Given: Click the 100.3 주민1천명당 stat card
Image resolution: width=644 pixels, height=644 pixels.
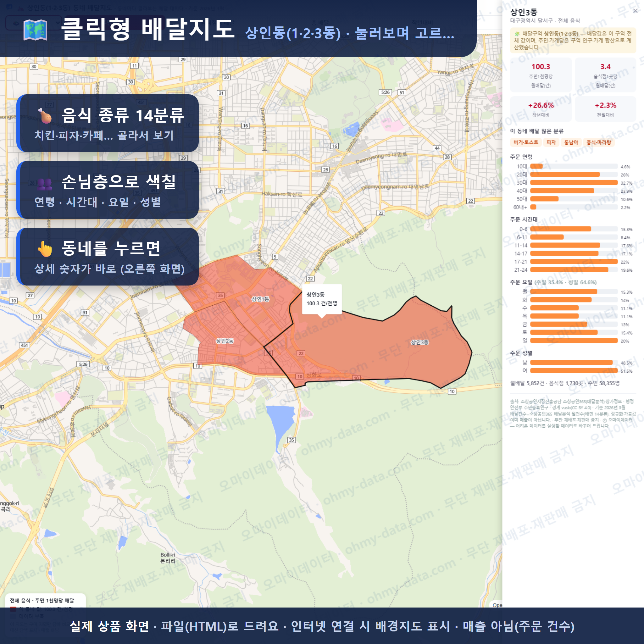Looking at the screenshot, I should tap(541, 75).
